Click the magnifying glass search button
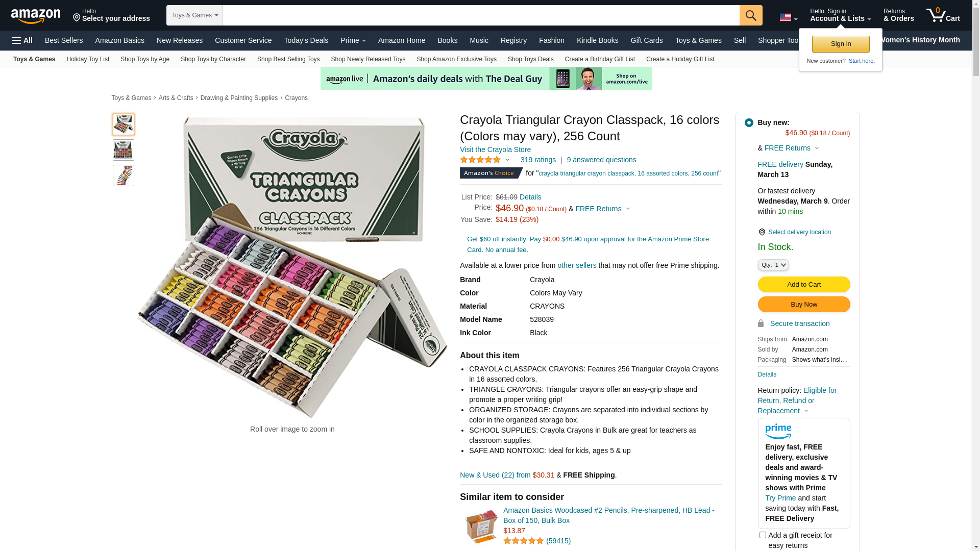The width and height of the screenshot is (980, 551). (751, 15)
